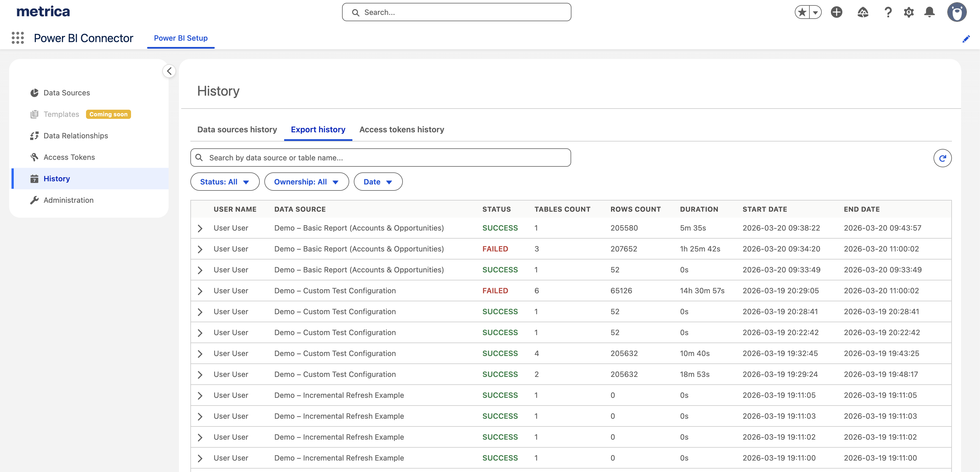Click the help question mark icon
The height and width of the screenshot is (472, 980).
coord(888,12)
